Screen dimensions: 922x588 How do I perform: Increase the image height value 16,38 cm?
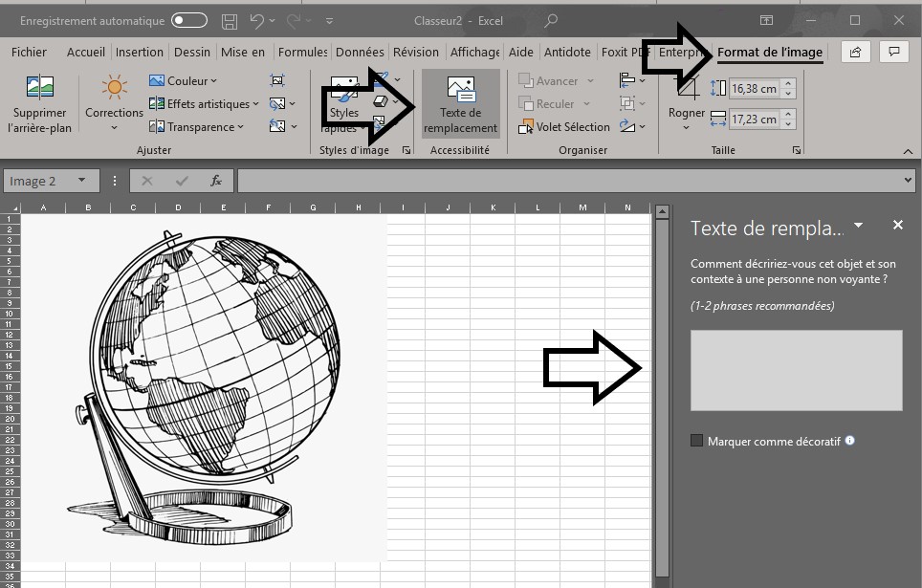788,84
